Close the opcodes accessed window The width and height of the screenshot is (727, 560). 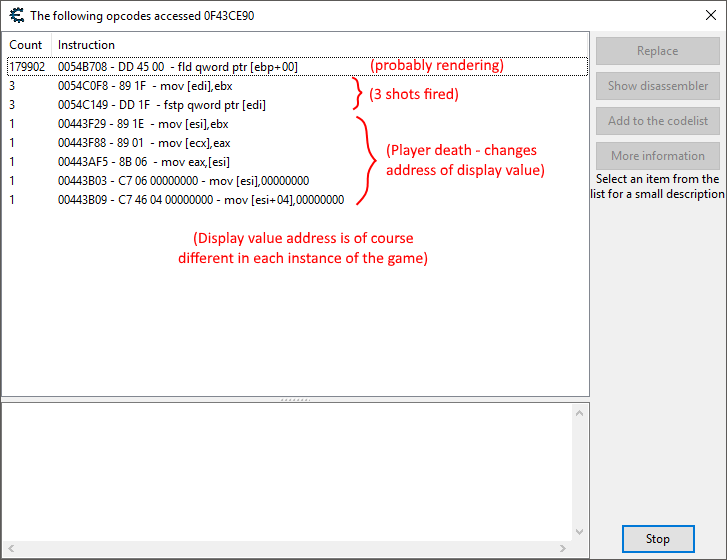coord(703,15)
